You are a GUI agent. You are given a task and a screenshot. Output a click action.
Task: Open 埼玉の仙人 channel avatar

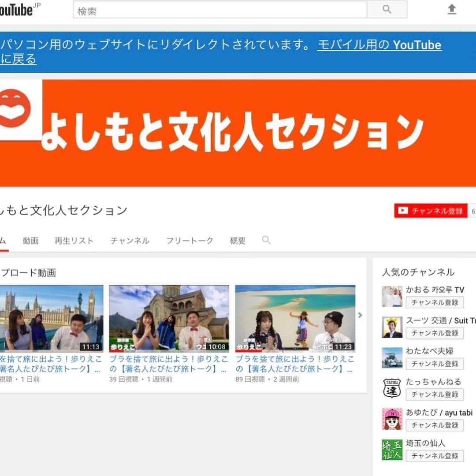point(392,450)
